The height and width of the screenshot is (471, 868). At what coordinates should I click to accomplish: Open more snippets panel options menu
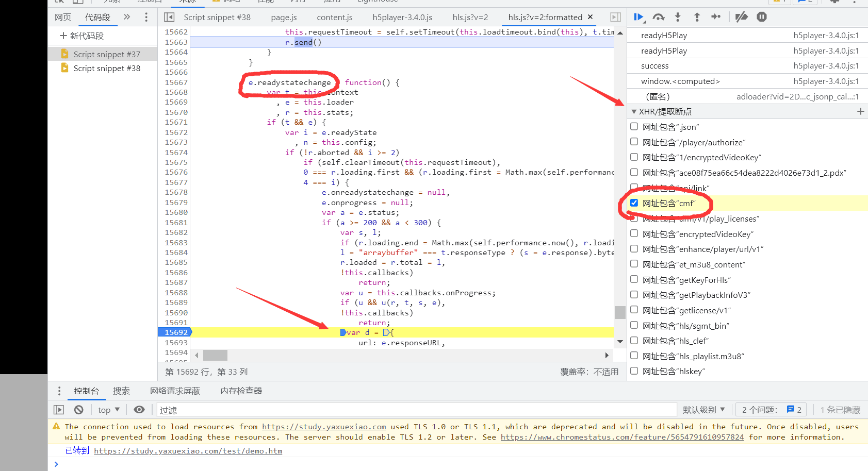[146, 17]
